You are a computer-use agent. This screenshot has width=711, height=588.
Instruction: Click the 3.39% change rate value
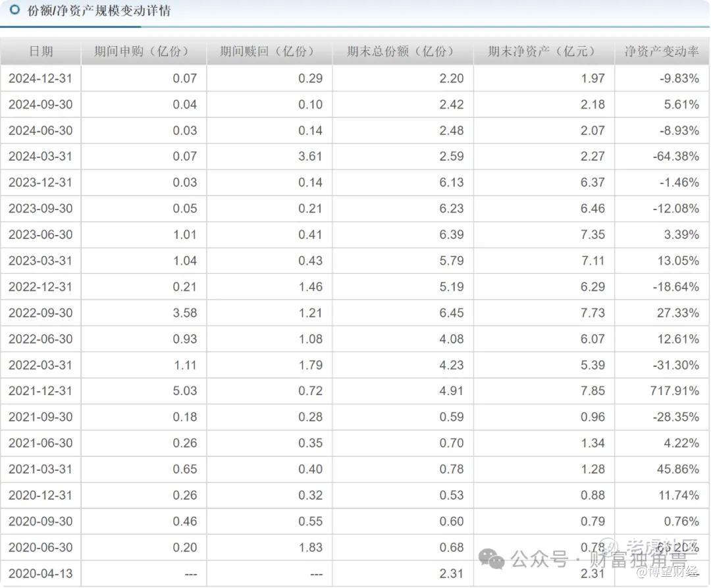681,235
